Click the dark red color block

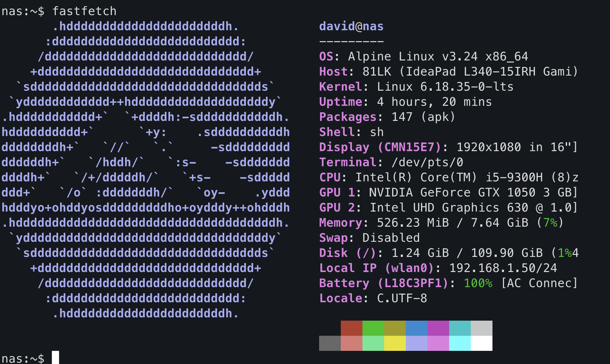pyautogui.click(x=352, y=328)
